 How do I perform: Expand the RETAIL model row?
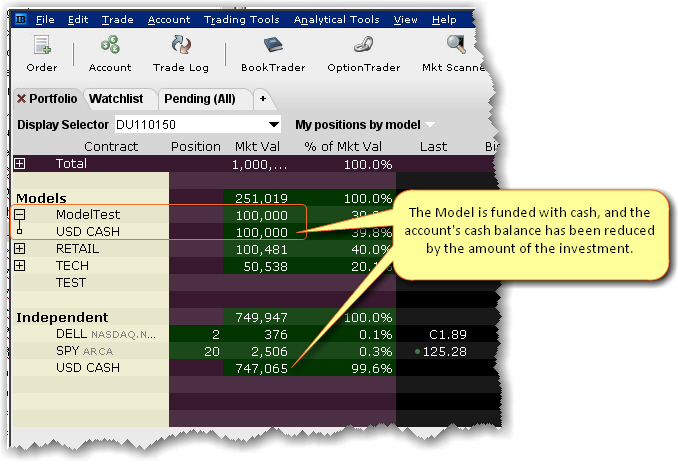(21, 249)
